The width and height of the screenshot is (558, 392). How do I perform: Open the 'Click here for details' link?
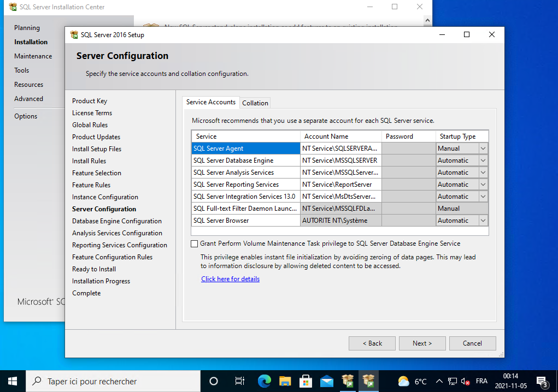pos(230,279)
